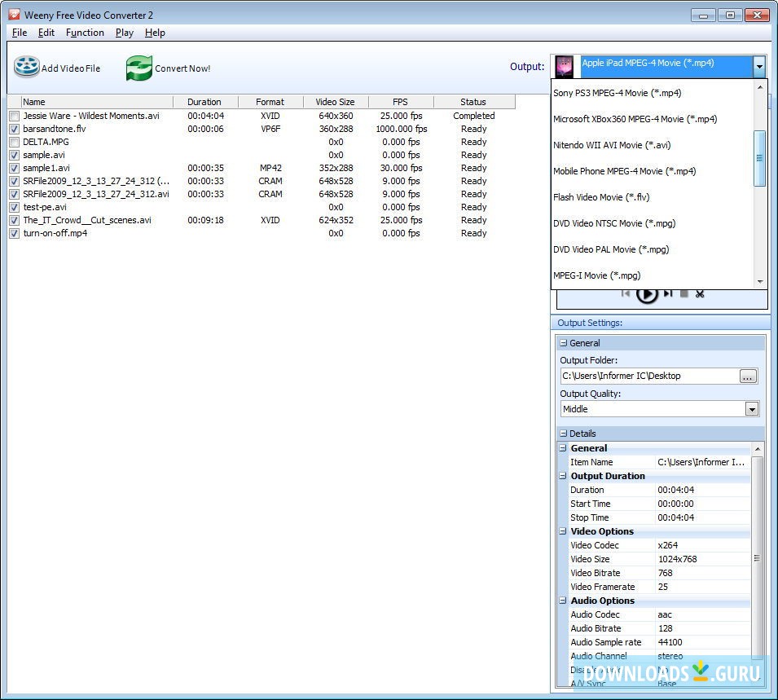This screenshot has width=778, height=700.
Task: Collapse the Video Options group
Action: [563, 531]
